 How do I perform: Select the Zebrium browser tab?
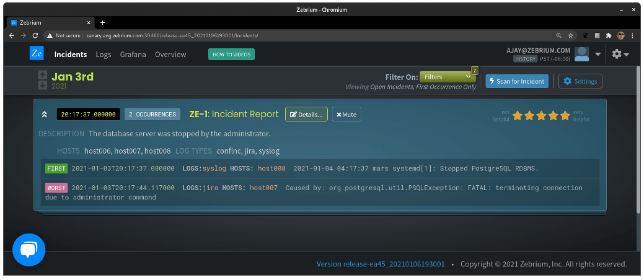tap(51, 22)
